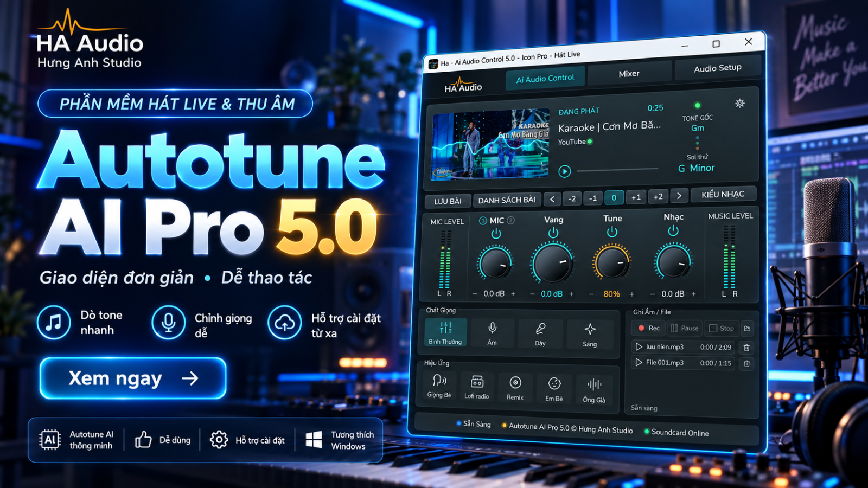Stop the recording
Viewport: 868px width, 488px height.
(x=722, y=328)
